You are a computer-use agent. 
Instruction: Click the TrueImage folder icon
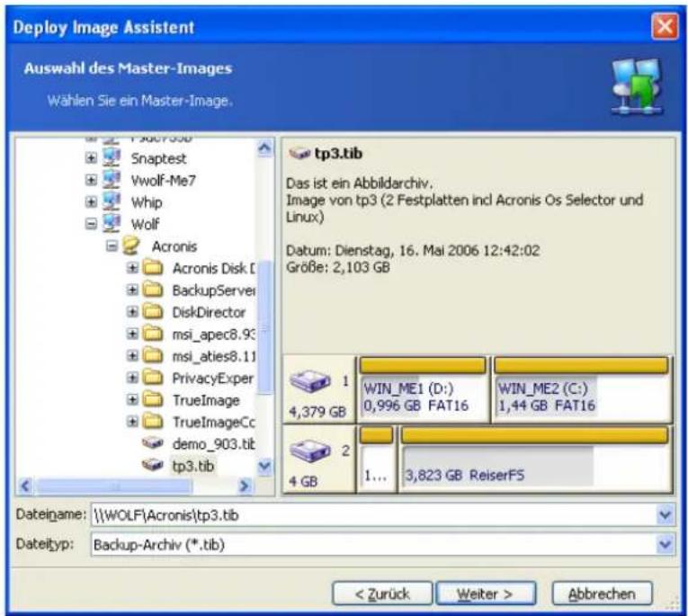coord(153,399)
